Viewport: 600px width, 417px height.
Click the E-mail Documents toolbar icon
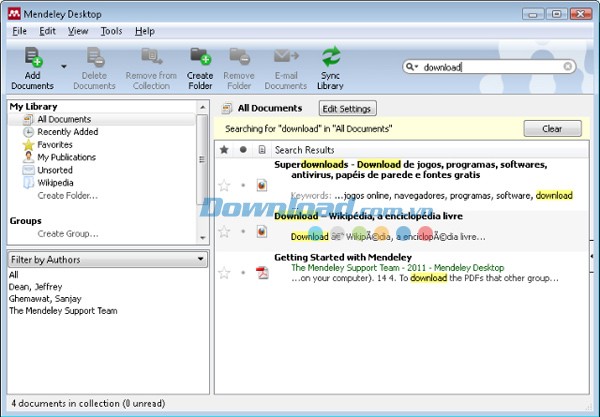(x=286, y=56)
